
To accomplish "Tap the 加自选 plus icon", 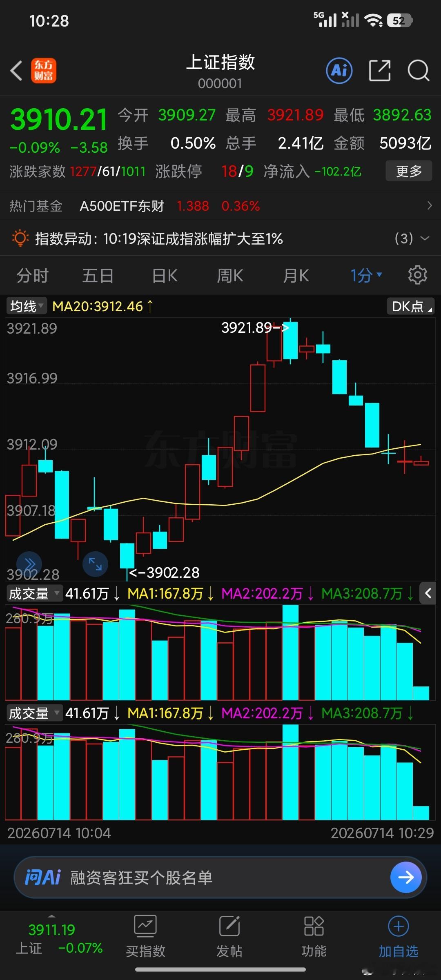I will pyautogui.click(x=399, y=926).
